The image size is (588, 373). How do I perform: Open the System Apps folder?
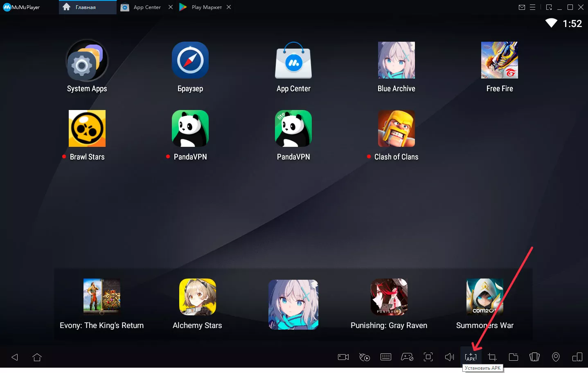[x=87, y=61]
